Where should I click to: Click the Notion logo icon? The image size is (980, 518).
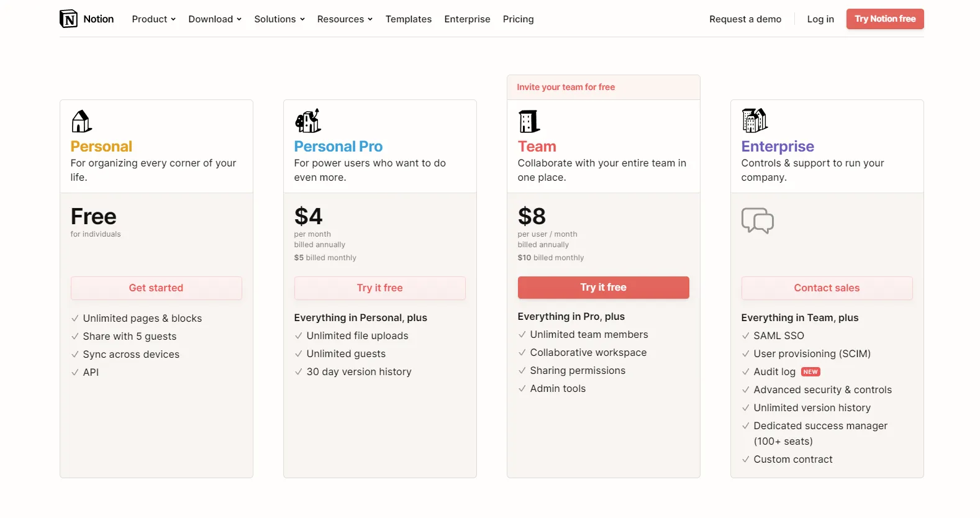[x=68, y=19]
